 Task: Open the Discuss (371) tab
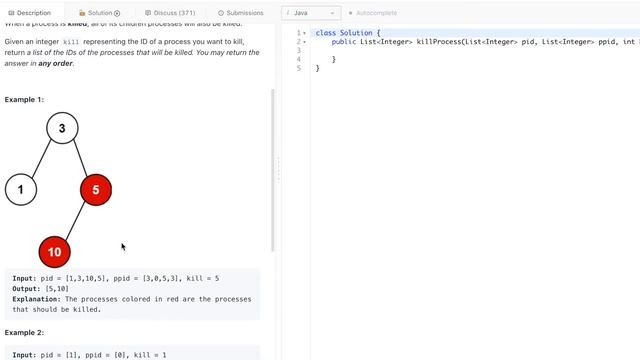click(x=170, y=13)
